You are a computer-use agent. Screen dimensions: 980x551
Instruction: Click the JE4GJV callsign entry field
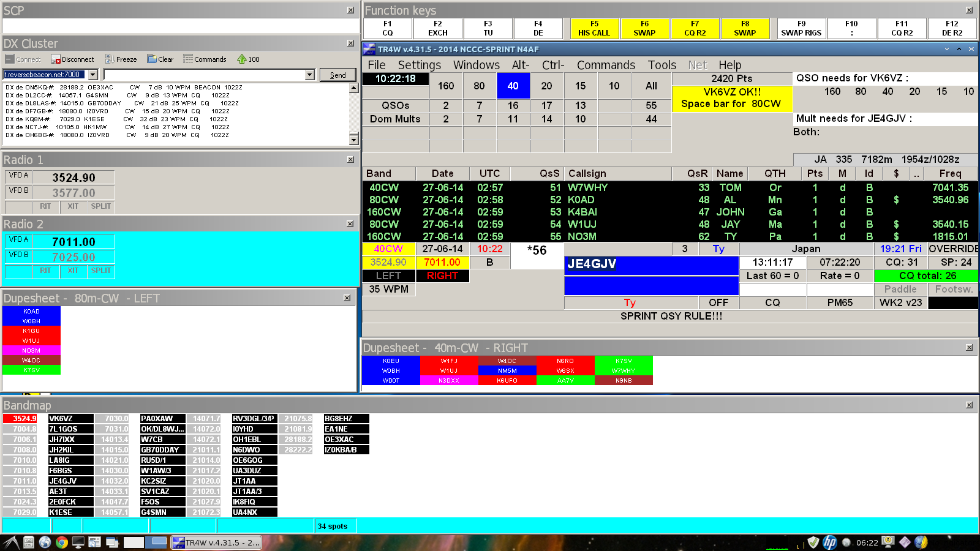pos(651,265)
